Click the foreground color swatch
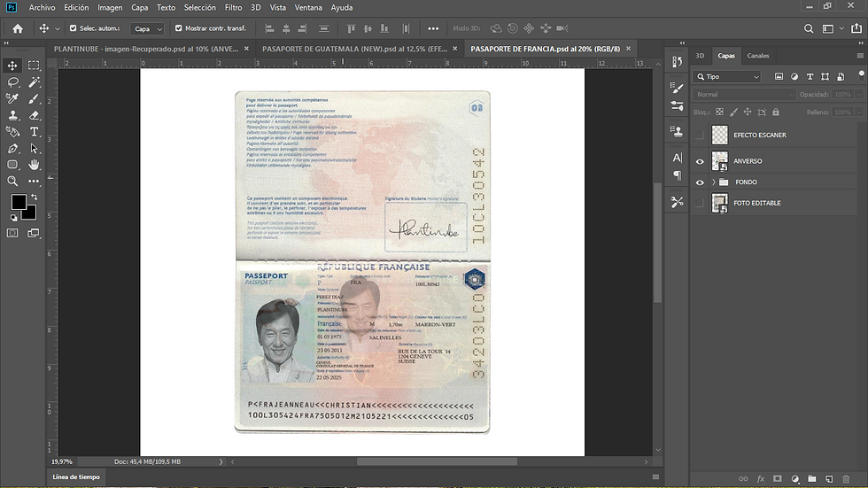This screenshot has height=488, width=868. pos(18,203)
